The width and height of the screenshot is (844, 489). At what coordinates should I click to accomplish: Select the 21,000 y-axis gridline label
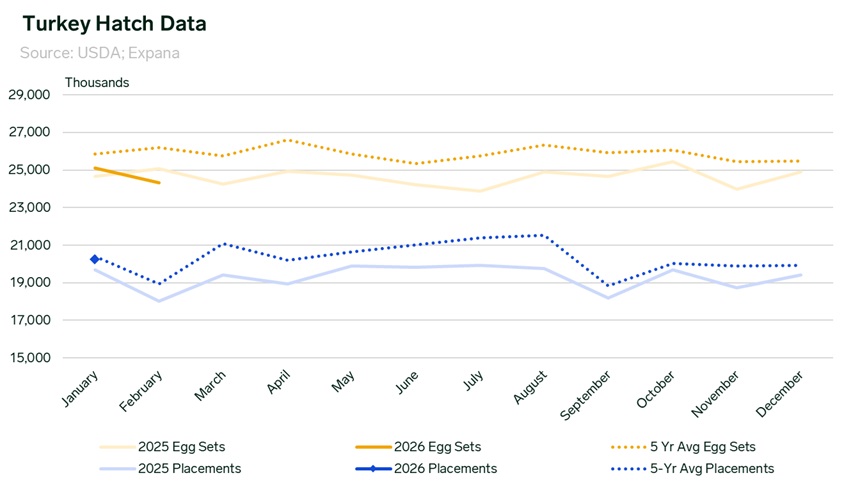29,245
